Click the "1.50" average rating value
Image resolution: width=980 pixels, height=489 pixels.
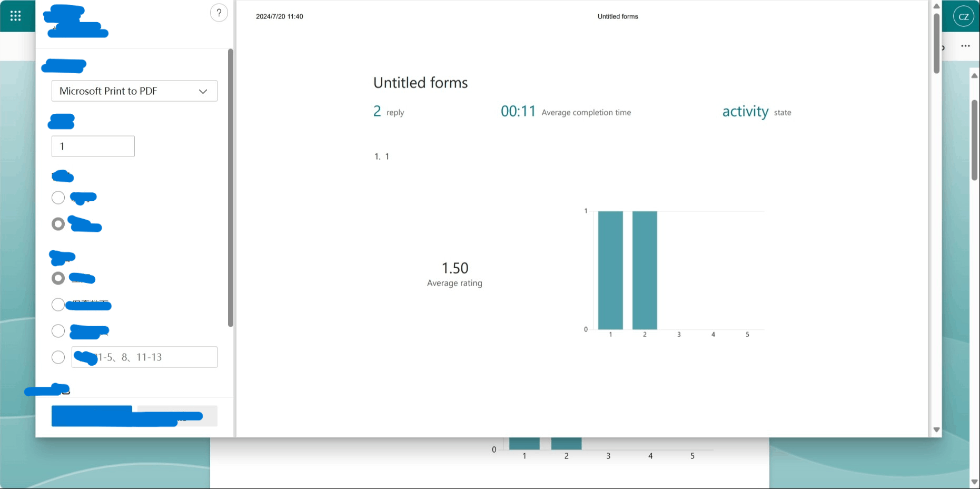(455, 268)
